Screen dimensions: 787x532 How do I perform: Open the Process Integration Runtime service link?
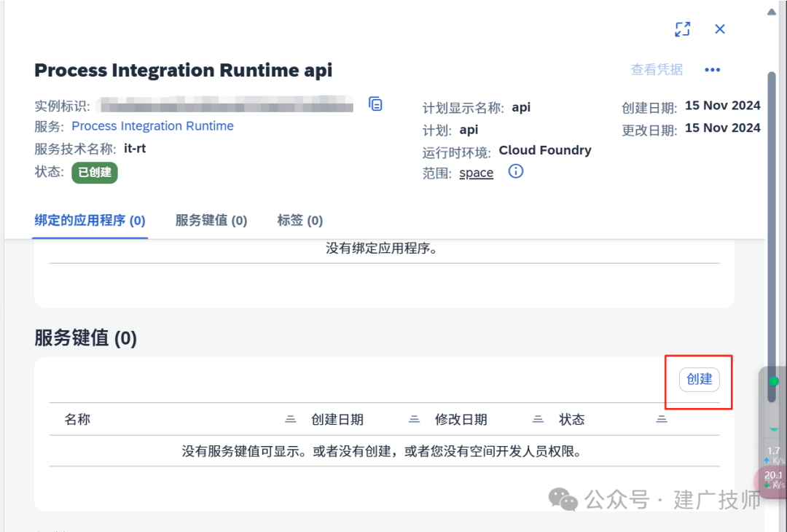[152, 125]
